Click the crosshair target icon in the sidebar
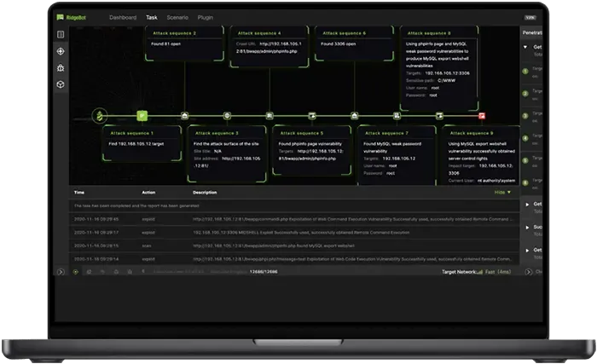Image resolution: width=597 pixels, height=364 pixels. click(61, 51)
